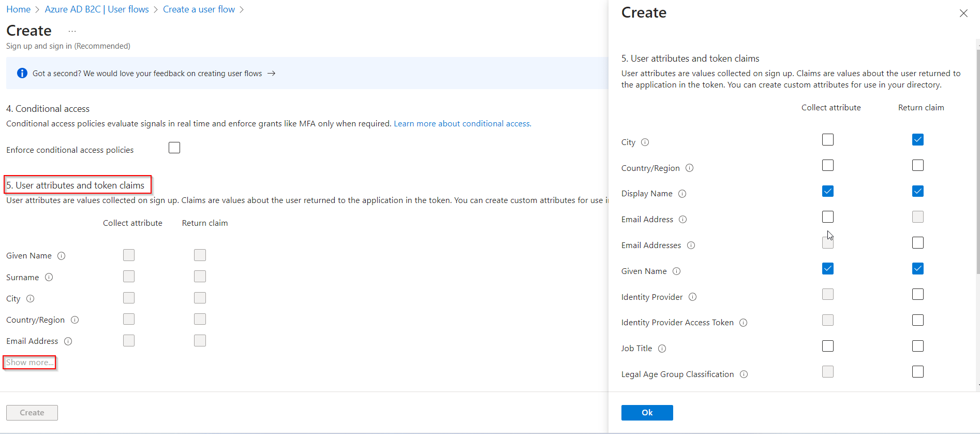Click the 'Collect attribute' column header in the panel
The image size is (980, 434).
(831, 108)
